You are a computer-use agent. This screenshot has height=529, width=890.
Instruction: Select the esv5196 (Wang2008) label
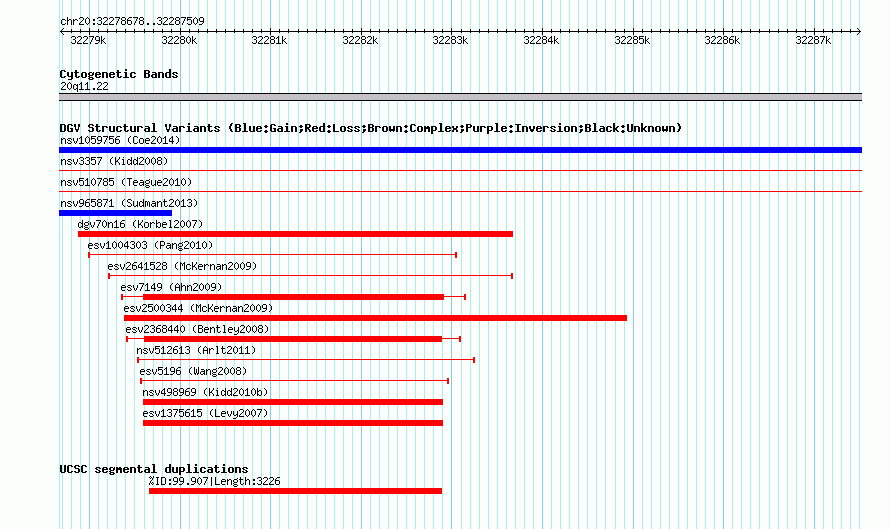pyautogui.click(x=193, y=371)
